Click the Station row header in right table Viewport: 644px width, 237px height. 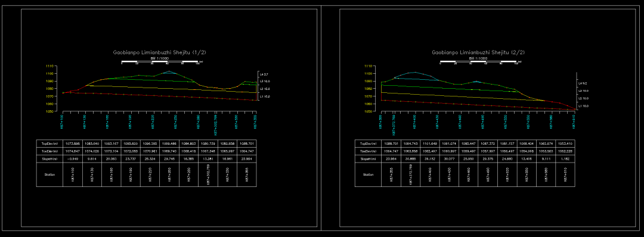[x=368, y=174]
